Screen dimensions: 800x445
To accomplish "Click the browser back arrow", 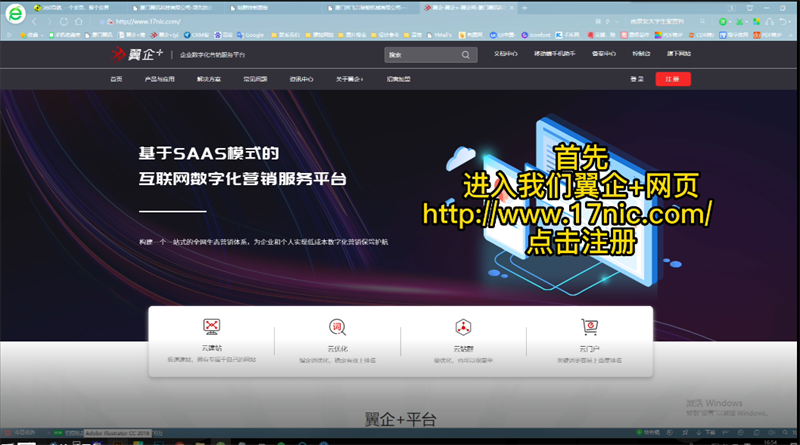I will (35, 21).
